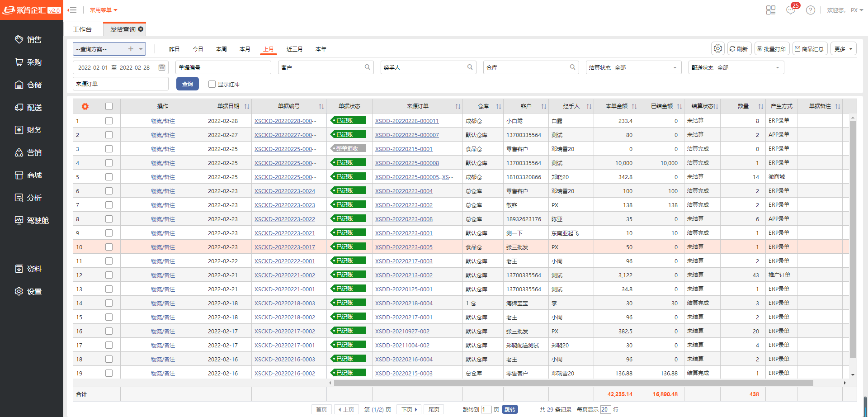Select the 近三月 date filter

[294, 49]
